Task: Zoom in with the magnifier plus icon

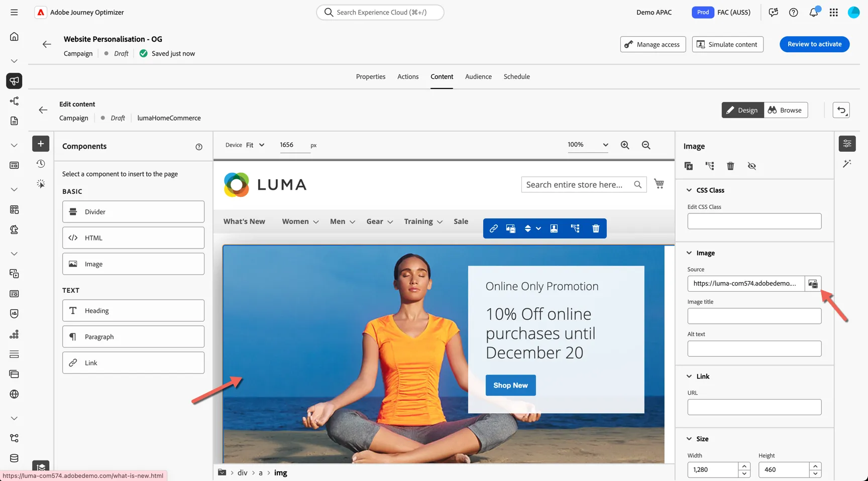Action: (625, 145)
